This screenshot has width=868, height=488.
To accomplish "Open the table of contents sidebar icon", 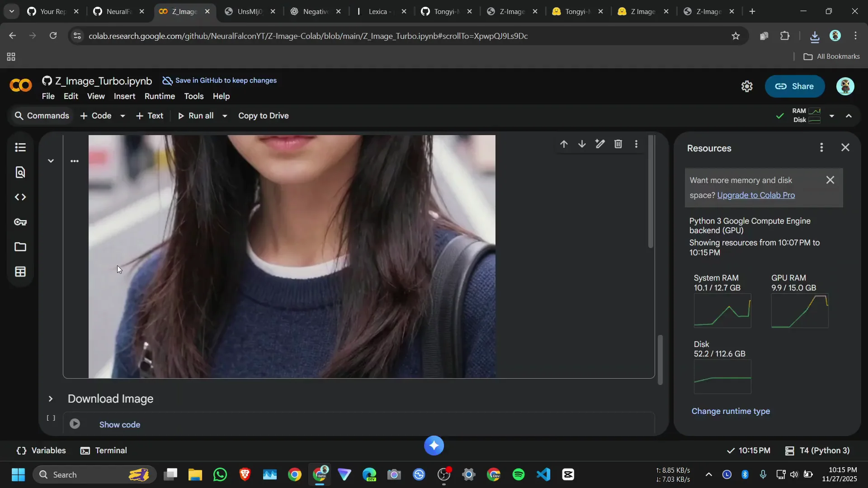I will (x=20, y=147).
